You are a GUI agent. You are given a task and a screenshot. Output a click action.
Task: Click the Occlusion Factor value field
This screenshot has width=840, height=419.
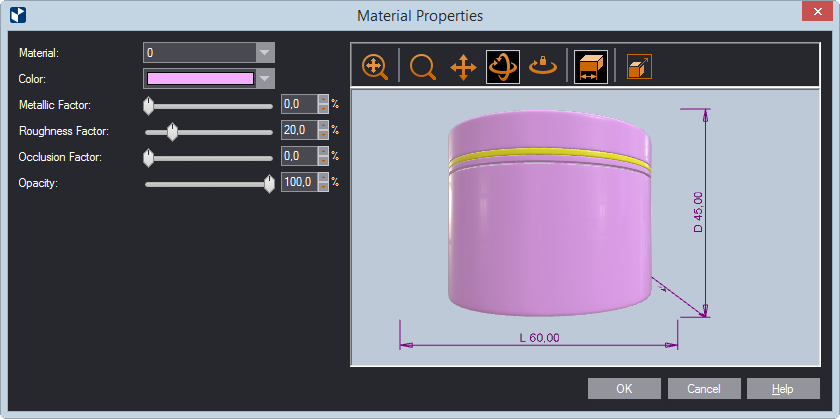(299, 156)
